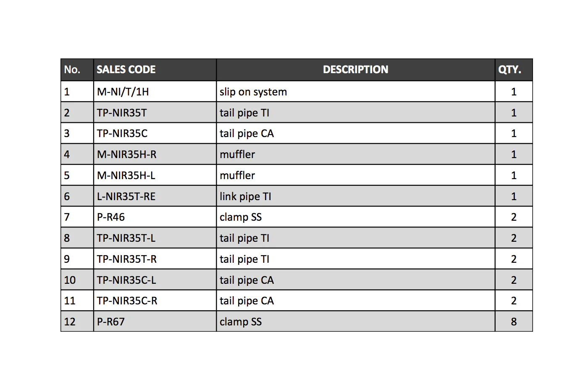This screenshot has width=588, height=391.
Task: Select the TP-NIR35C-R cell
Action: [155, 301]
